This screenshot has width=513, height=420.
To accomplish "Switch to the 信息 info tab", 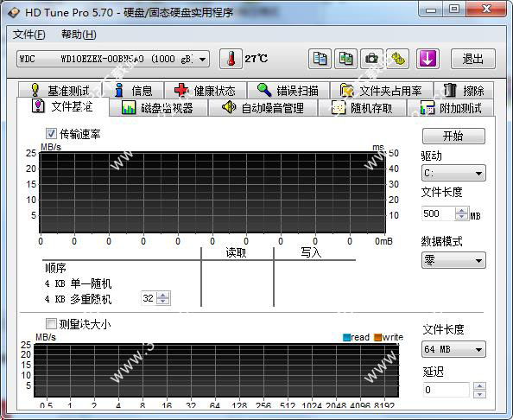I will click(x=134, y=90).
